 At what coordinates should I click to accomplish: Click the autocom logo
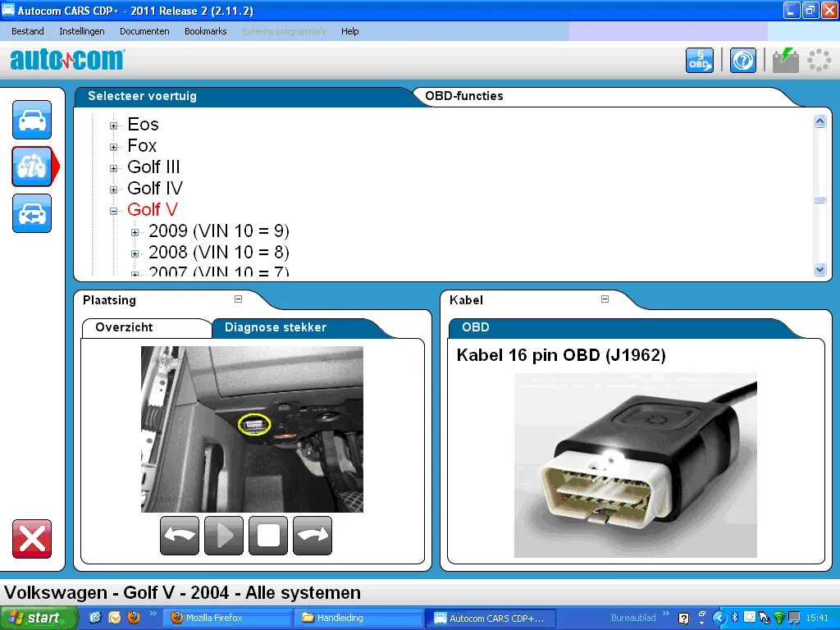(67, 59)
